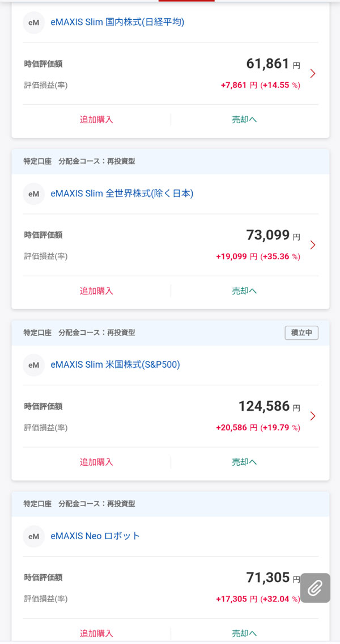Open details chevron for 73,099 円 holding
The height and width of the screenshot is (644, 340).
[x=313, y=245]
